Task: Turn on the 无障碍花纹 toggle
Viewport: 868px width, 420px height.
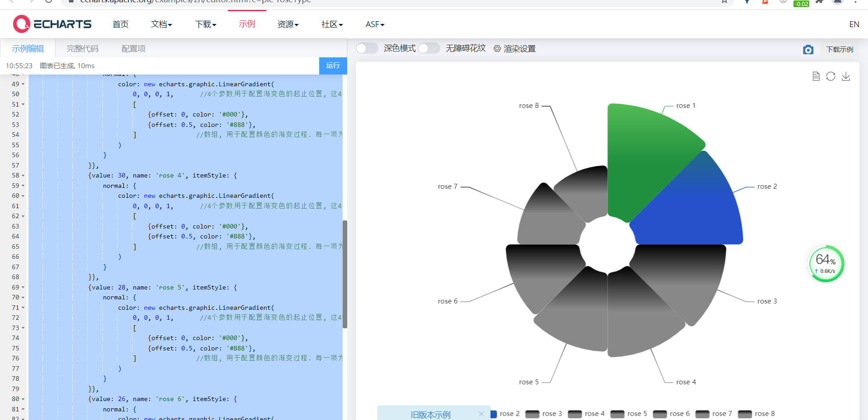Action: click(429, 48)
